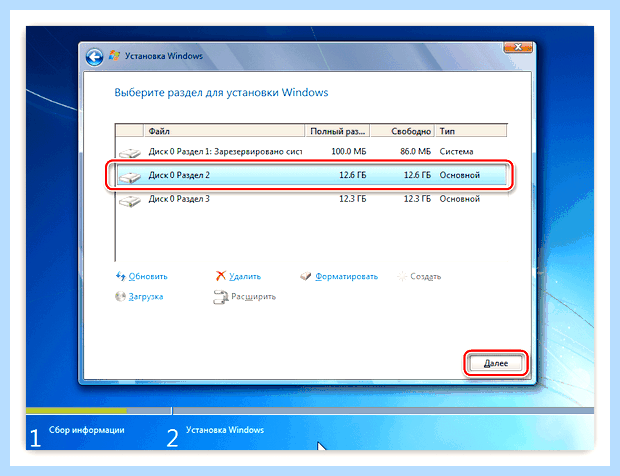Click the drive icon beside Расширить
Viewport: 620px width, 476px height.
pos(221,297)
